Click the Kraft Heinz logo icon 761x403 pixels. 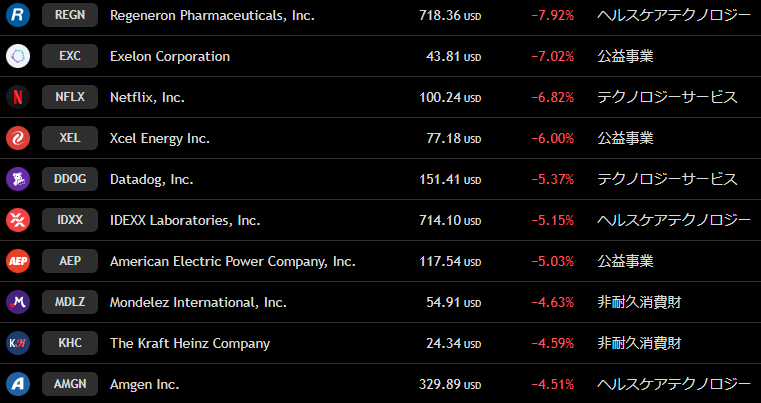18,343
